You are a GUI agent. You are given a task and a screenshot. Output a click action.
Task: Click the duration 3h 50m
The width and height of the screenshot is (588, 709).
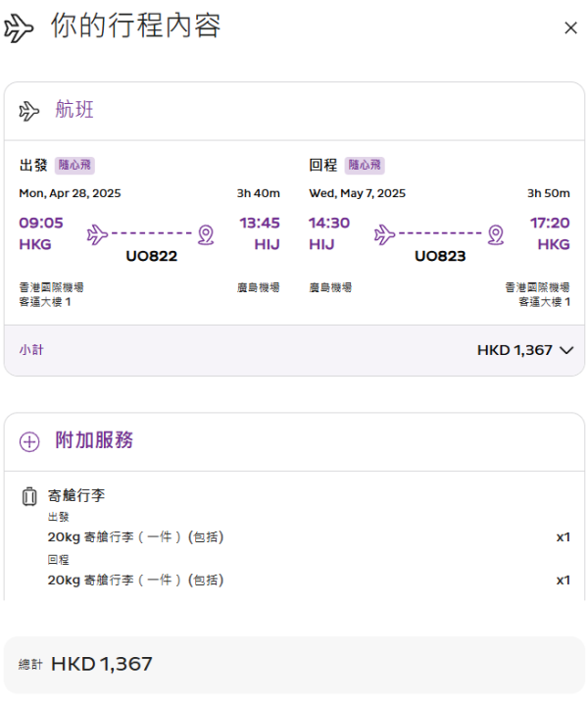point(548,193)
